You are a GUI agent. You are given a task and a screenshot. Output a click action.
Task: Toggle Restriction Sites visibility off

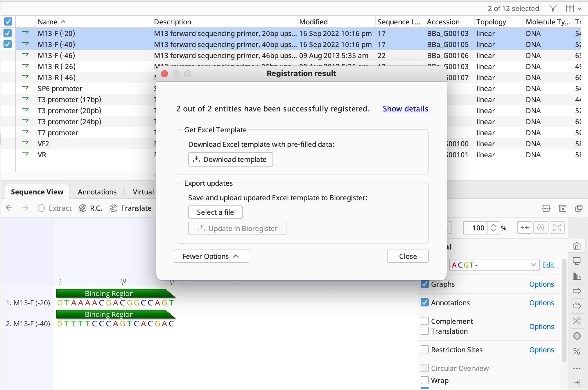[425, 349]
